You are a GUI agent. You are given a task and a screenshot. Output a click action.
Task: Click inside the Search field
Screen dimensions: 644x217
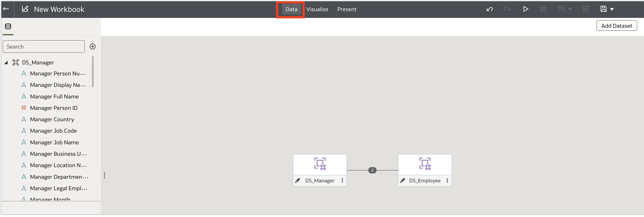pos(44,46)
